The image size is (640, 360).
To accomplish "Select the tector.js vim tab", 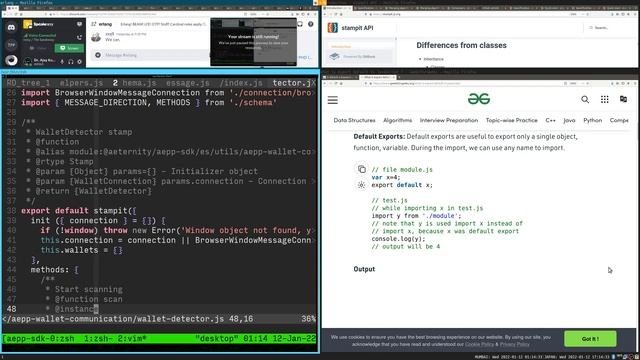I will coord(291,83).
